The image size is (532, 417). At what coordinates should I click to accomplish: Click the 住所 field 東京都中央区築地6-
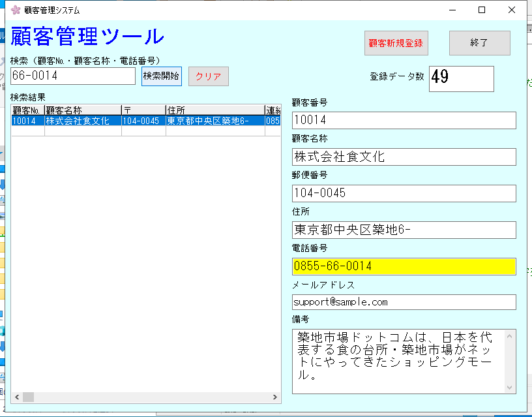(404, 230)
